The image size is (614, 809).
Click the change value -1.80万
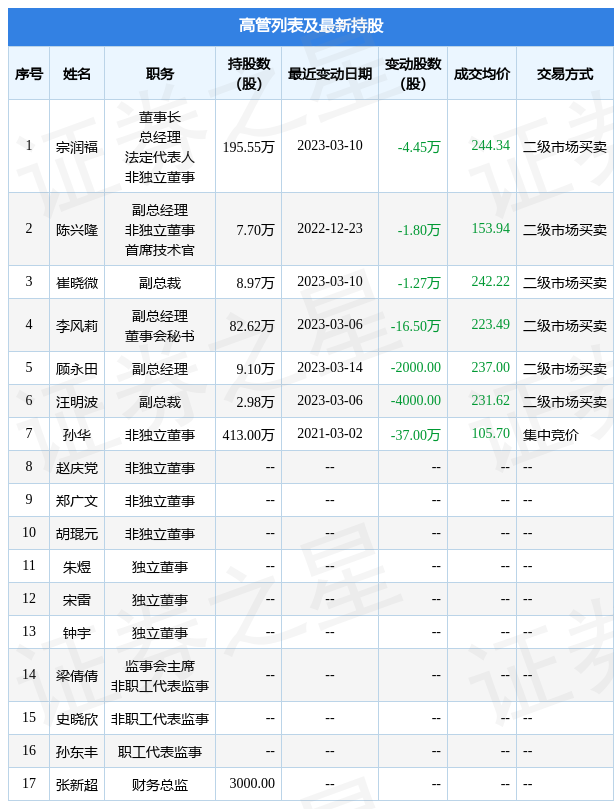(419, 230)
